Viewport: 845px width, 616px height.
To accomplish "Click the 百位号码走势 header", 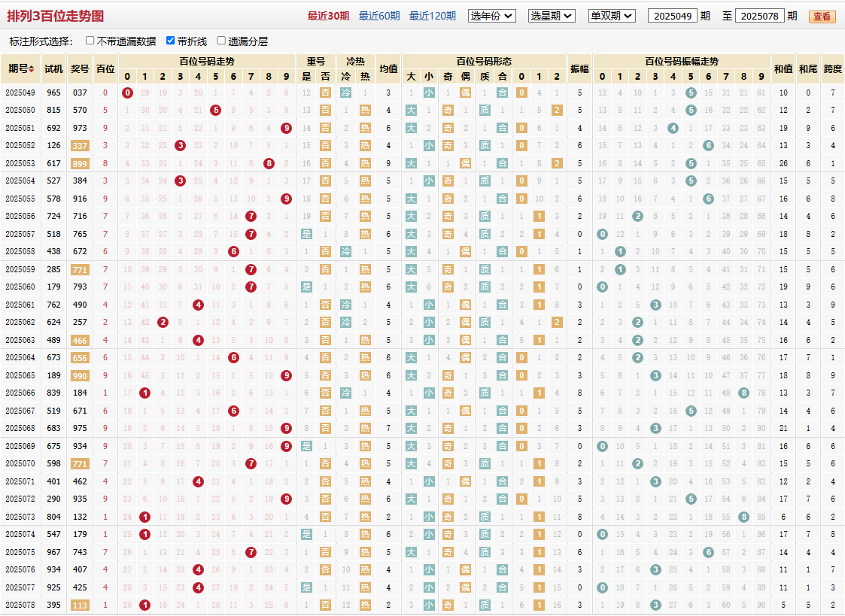I will tap(207, 62).
